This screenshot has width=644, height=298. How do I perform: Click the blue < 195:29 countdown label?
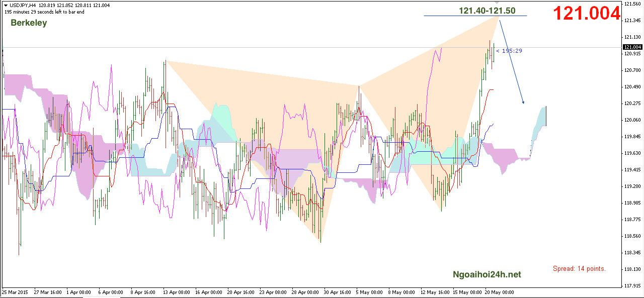pyautogui.click(x=509, y=51)
